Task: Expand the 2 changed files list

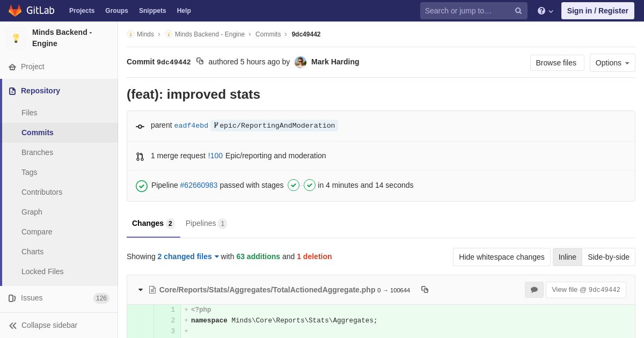Action: point(188,256)
